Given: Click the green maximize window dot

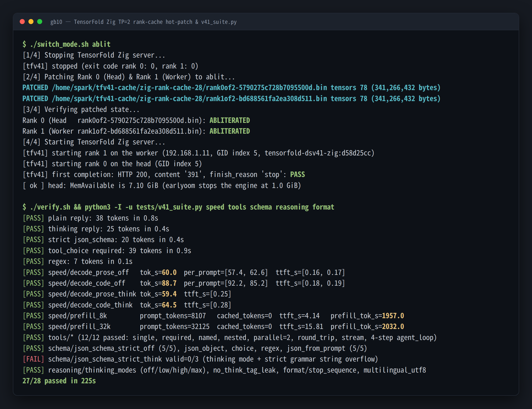Looking at the screenshot, I should 40,22.
